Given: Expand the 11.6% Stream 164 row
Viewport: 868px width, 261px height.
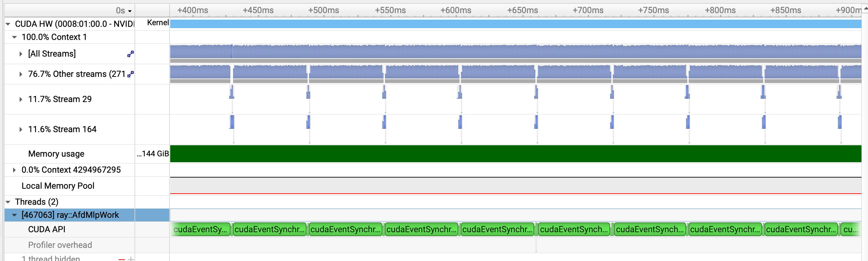Looking at the screenshot, I should [21, 129].
